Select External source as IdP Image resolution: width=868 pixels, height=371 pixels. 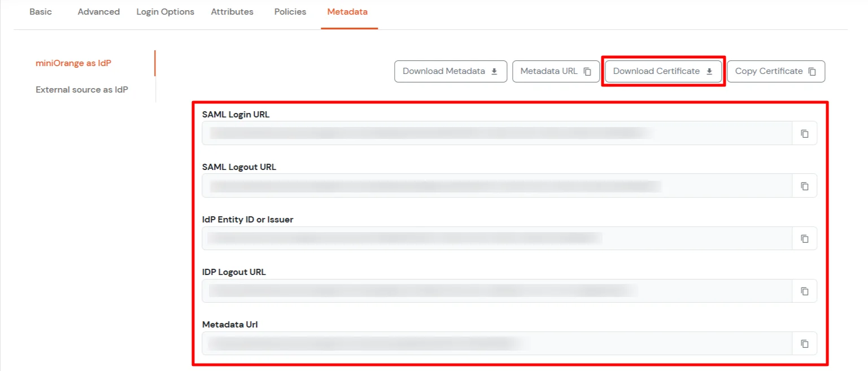[x=81, y=89]
